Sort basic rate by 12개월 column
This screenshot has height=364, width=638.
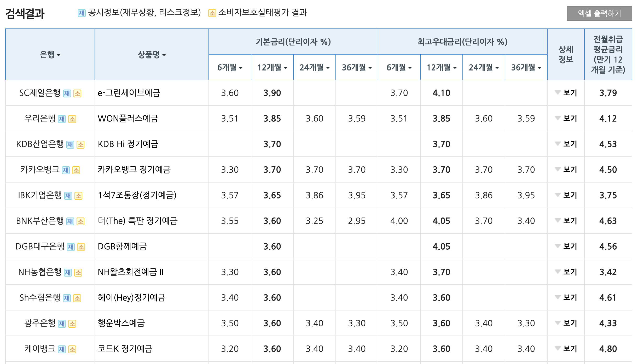272,67
